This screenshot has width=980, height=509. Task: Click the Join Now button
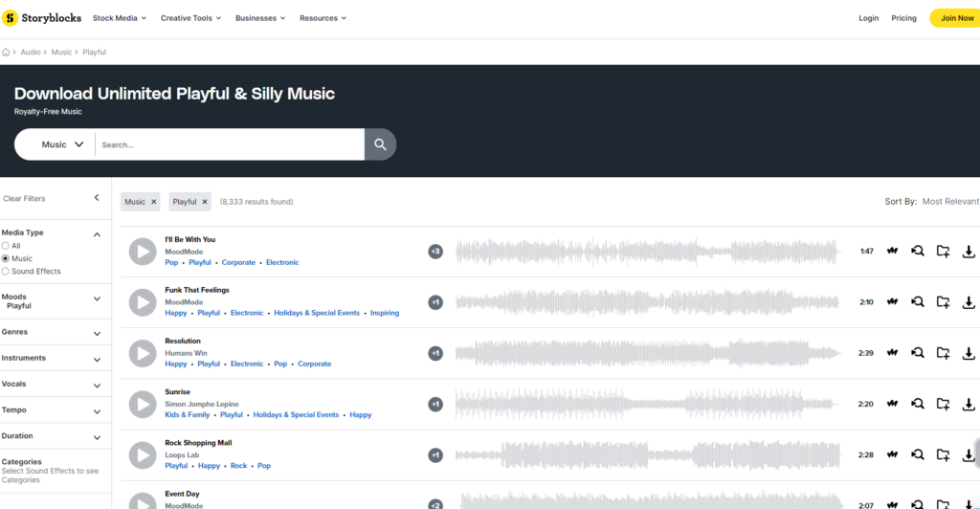956,18
